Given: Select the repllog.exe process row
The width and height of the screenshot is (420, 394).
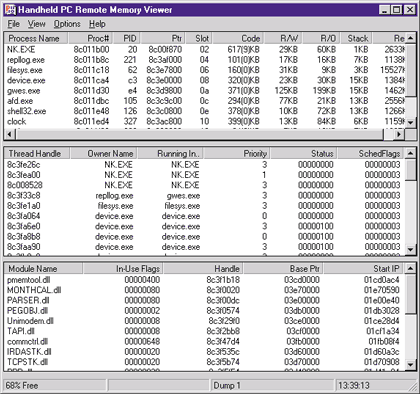Looking at the screenshot, I should (x=205, y=60).
